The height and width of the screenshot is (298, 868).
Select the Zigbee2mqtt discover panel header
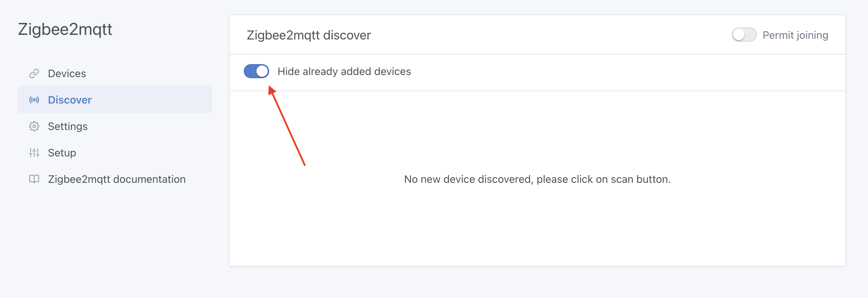[x=309, y=35]
